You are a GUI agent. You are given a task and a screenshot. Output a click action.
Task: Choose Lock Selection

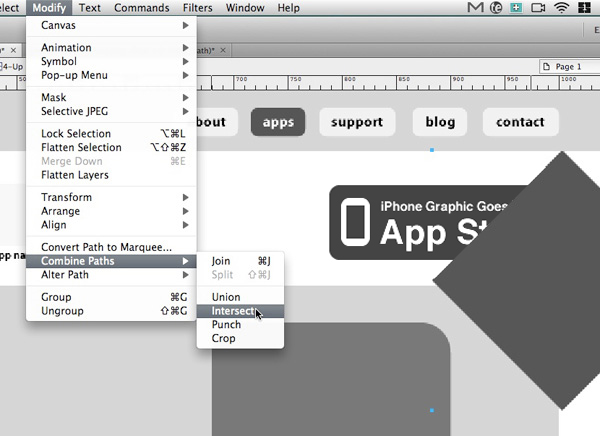point(111,134)
